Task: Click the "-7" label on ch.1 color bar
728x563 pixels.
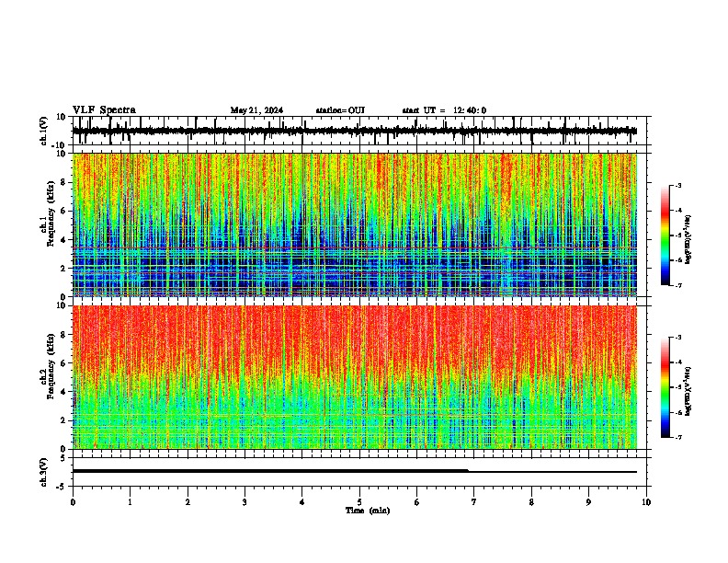Action: coord(678,285)
